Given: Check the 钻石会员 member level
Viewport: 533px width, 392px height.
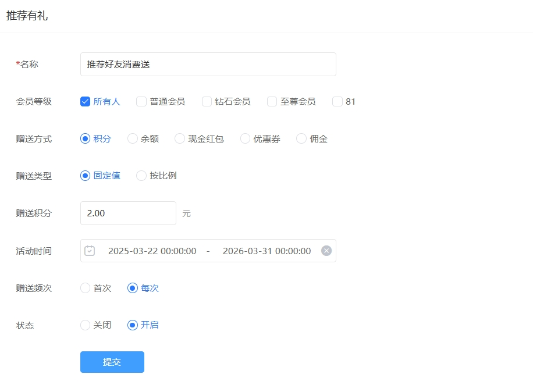Looking at the screenshot, I should [207, 101].
